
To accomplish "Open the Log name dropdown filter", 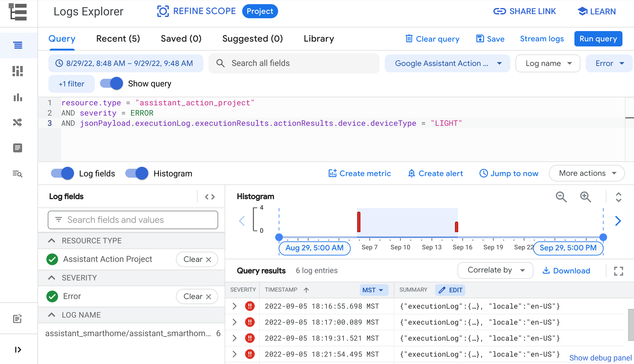I will (x=548, y=63).
